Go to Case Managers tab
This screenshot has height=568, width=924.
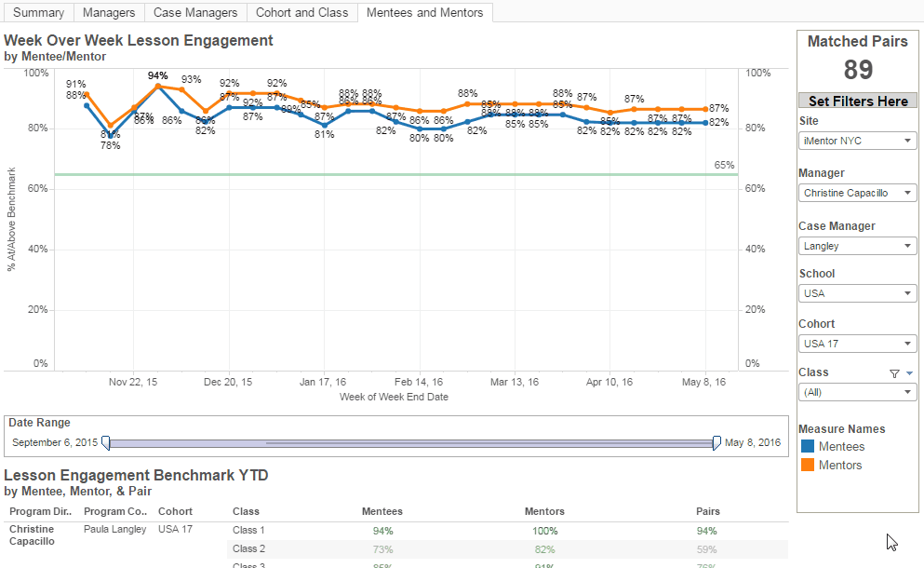195,12
